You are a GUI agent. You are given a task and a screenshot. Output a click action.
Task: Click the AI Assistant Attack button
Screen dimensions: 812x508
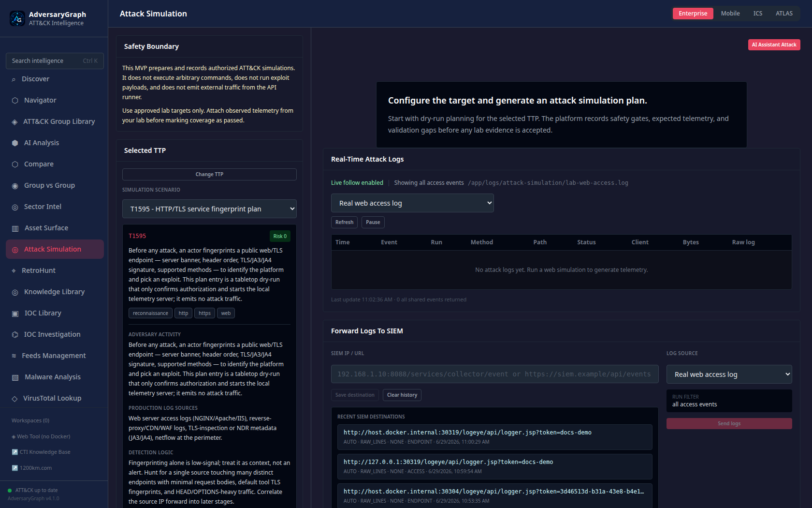[x=774, y=45]
